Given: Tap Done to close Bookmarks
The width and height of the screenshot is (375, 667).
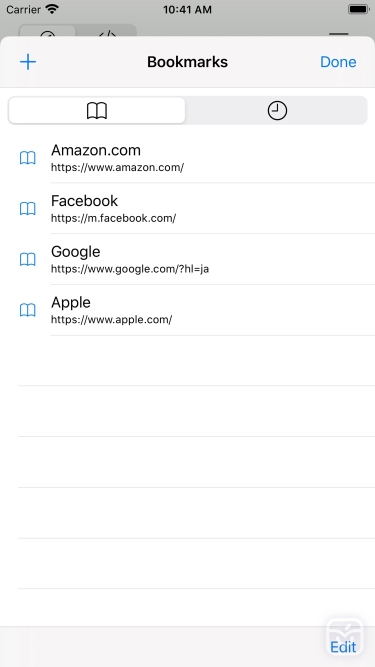Looking at the screenshot, I should pos(338,62).
